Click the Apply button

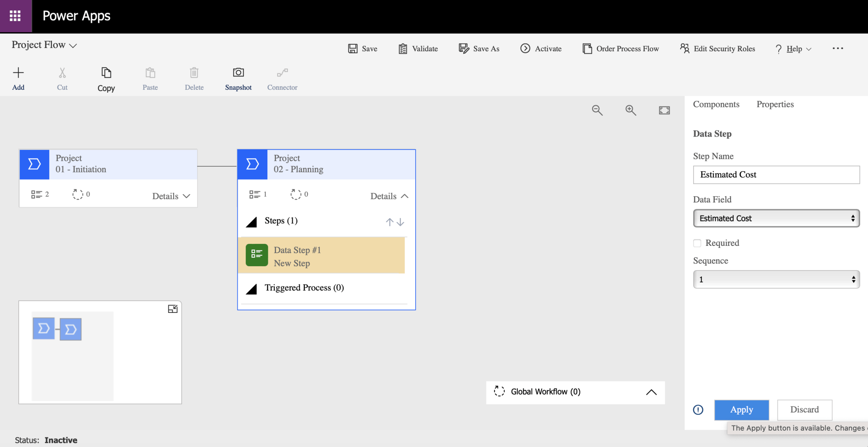click(741, 410)
